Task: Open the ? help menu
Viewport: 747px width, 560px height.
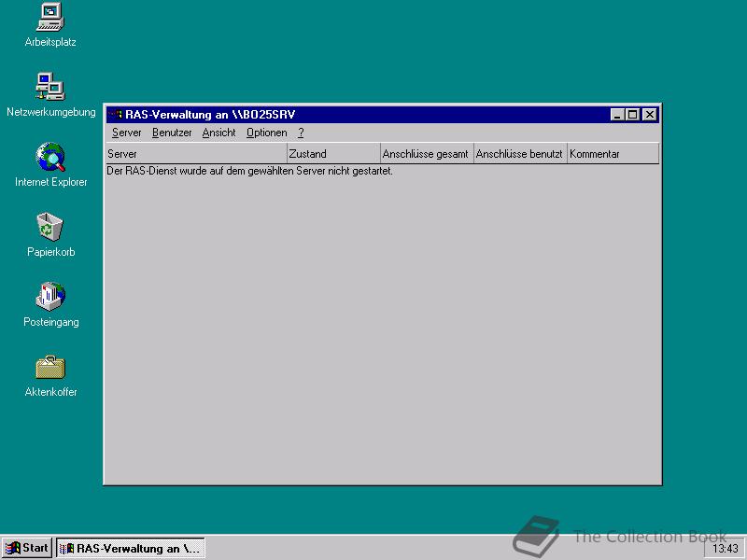Action: point(301,133)
